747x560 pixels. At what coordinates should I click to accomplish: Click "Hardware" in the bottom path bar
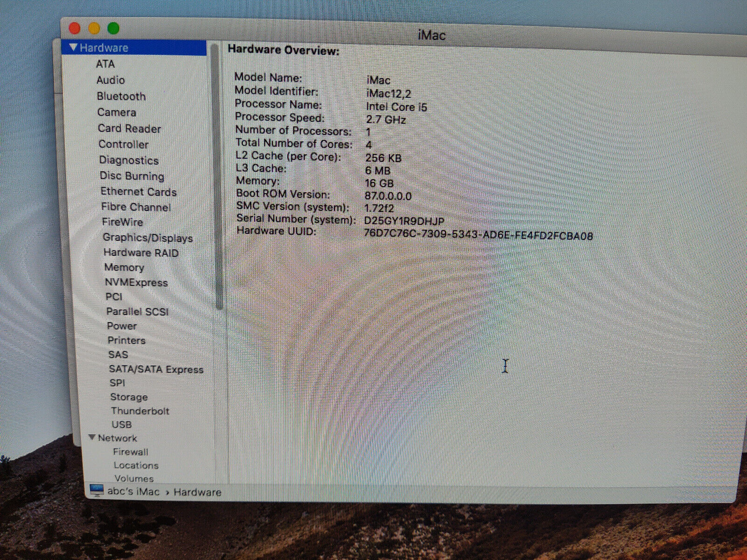pos(197,492)
